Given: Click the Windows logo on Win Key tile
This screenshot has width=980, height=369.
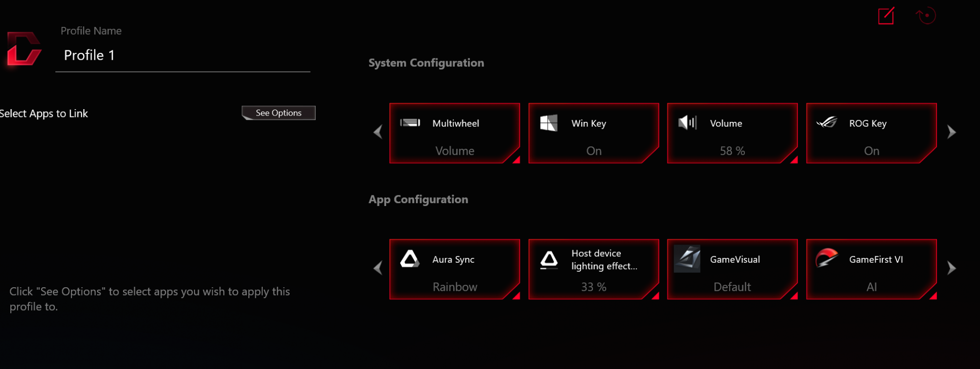Looking at the screenshot, I should [548, 123].
